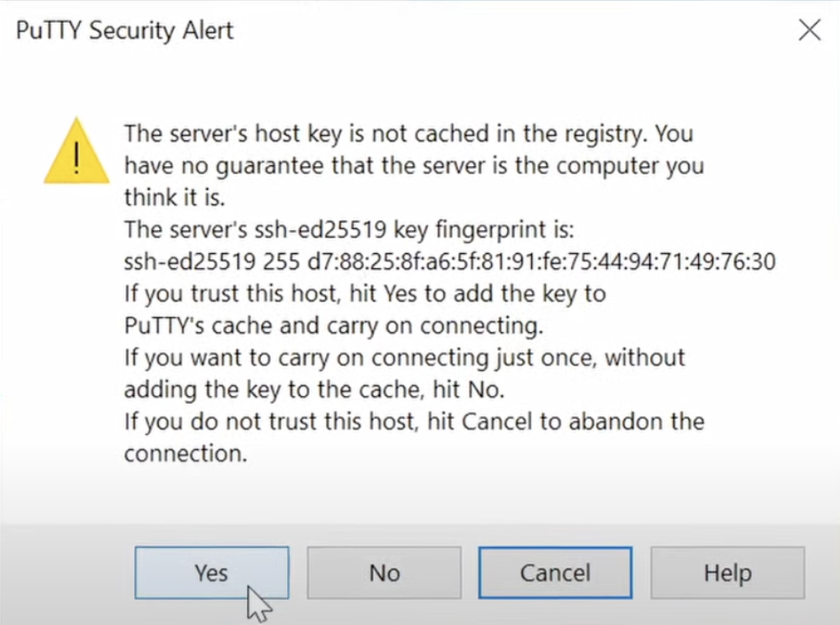
Task: Click the yellow warning triangle icon
Action: coord(76,151)
